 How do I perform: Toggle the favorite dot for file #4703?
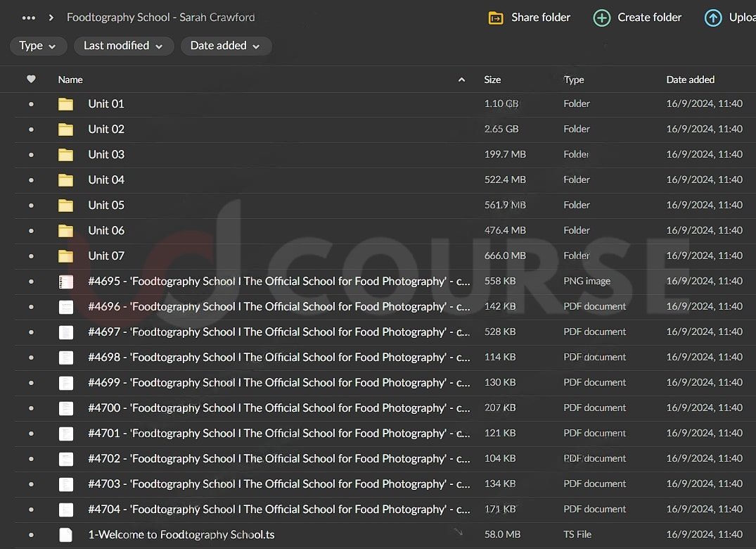(31, 484)
